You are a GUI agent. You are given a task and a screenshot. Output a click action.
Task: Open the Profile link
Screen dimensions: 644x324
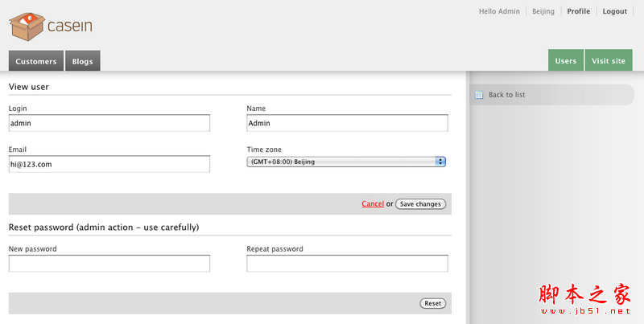pos(578,11)
